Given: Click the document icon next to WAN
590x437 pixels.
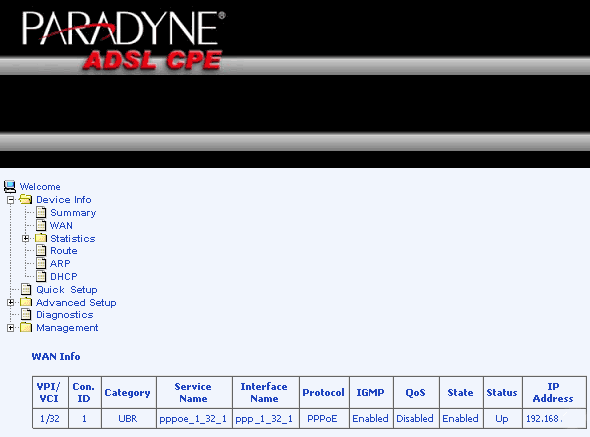Looking at the screenshot, I should [41, 225].
